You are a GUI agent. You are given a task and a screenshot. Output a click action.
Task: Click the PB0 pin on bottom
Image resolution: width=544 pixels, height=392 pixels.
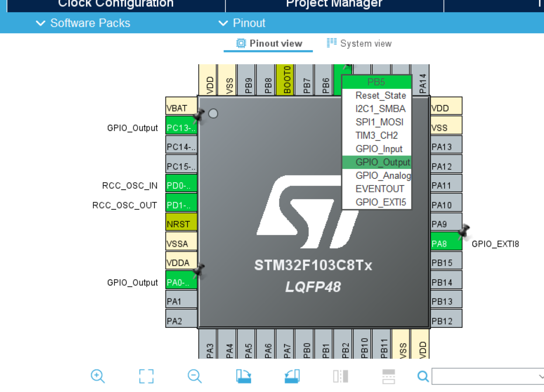tap(304, 344)
